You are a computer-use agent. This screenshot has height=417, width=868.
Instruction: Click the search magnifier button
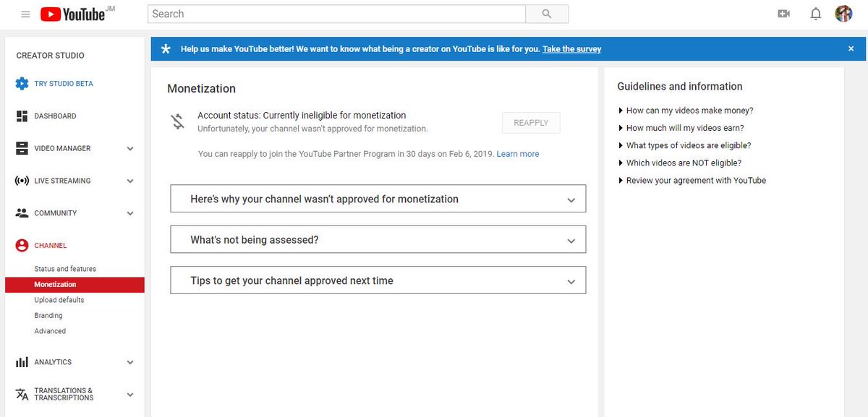[547, 14]
